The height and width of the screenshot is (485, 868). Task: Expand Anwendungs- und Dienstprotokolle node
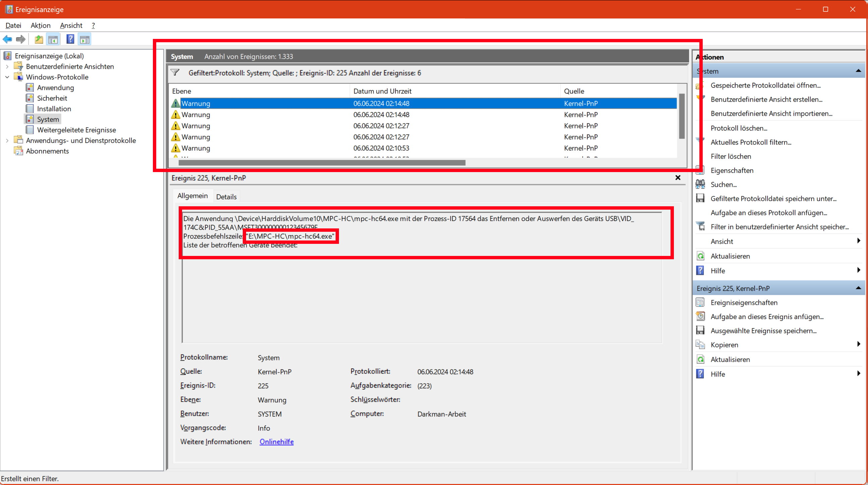coord(7,141)
